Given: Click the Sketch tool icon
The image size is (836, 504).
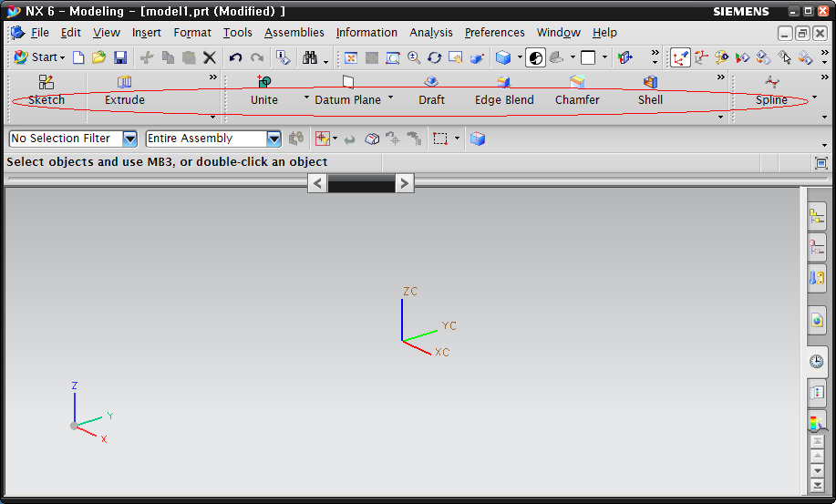Looking at the screenshot, I should coord(46,82).
